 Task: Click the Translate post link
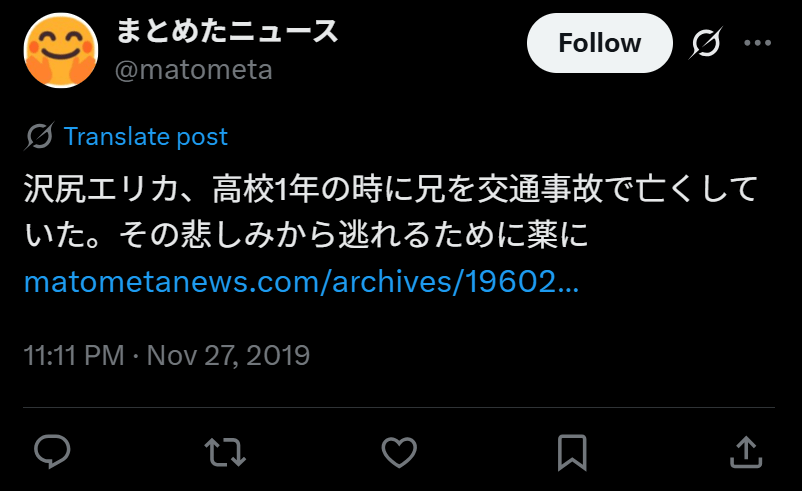(x=145, y=137)
